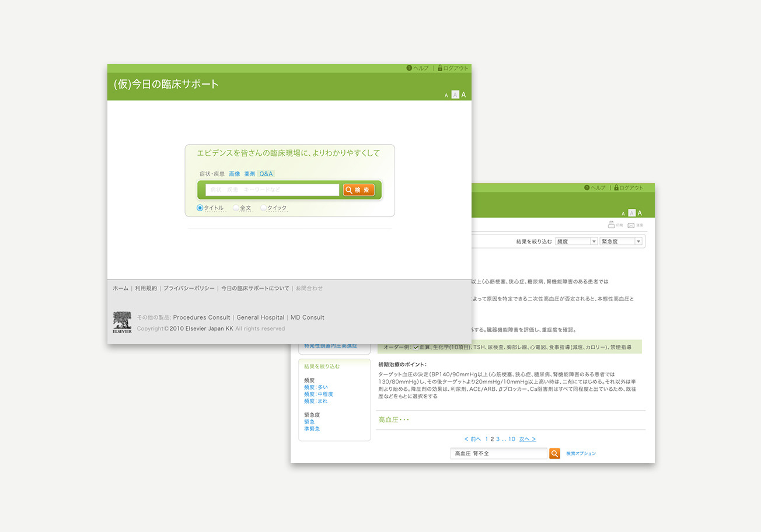Go to next page with 次へ >
Screen dimensions: 761x532
(528, 439)
